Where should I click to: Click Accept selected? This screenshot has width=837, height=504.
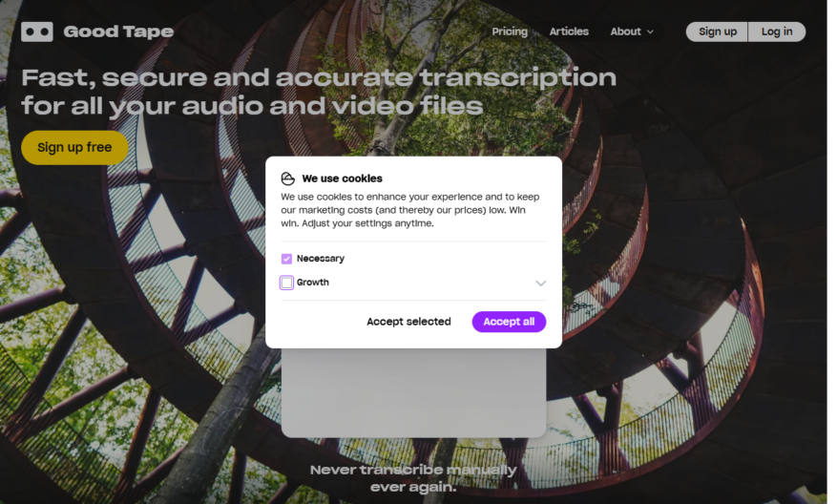pyautogui.click(x=408, y=322)
